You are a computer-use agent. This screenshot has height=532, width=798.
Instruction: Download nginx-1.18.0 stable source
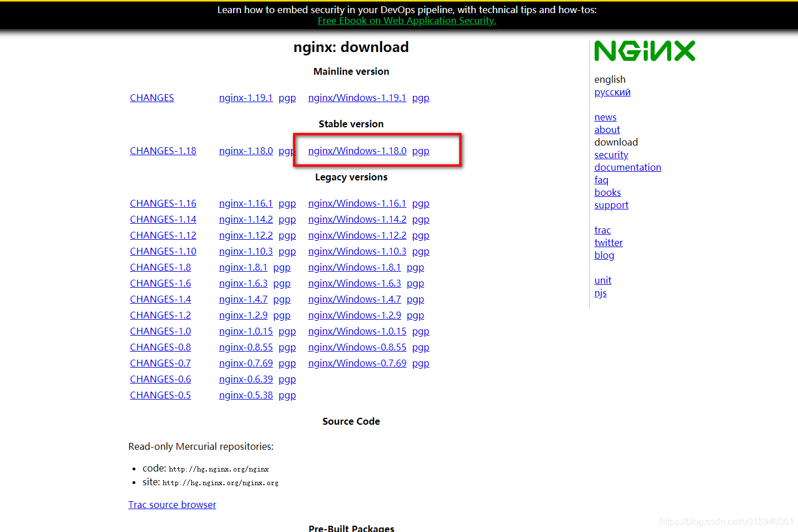pyautogui.click(x=246, y=151)
